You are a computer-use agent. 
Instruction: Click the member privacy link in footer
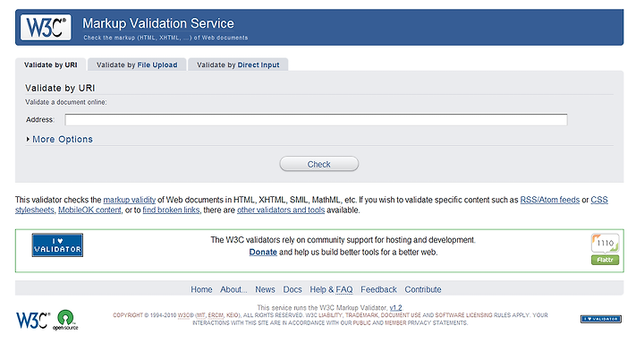pos(395,323)
